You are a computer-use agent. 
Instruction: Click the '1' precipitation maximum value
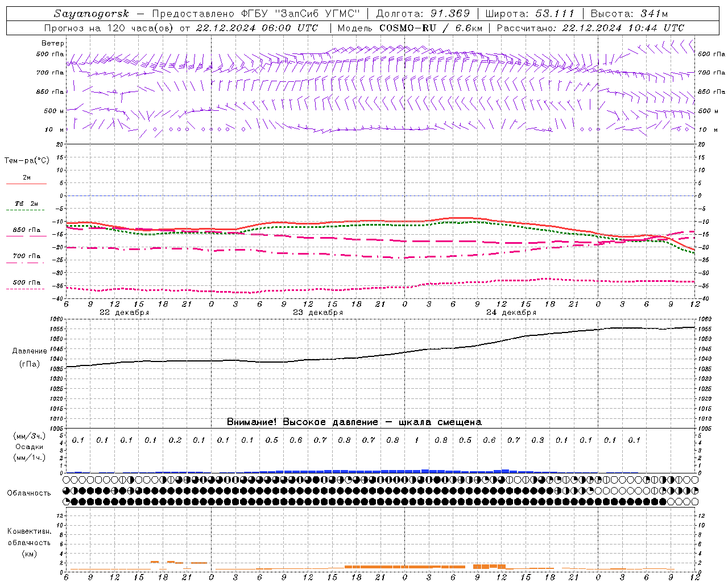[x=417, y=440]
